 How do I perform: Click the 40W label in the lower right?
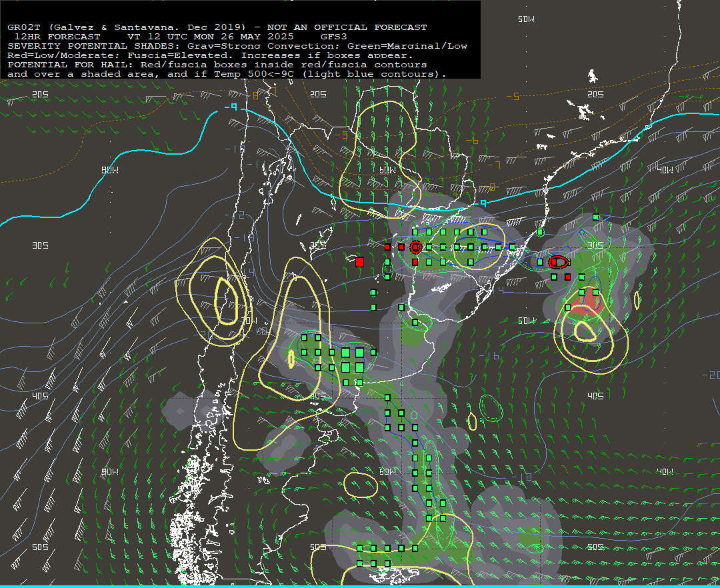pos(665,471)
